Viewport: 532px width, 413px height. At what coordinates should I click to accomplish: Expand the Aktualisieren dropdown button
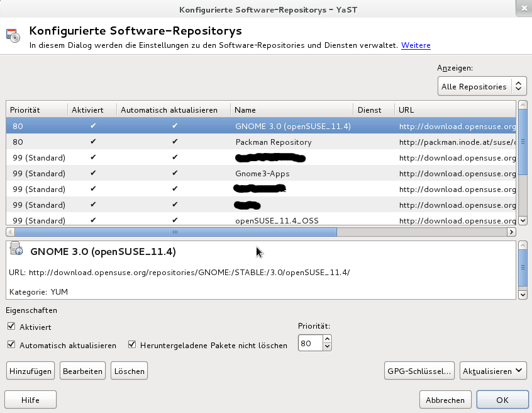coord(492,371)
